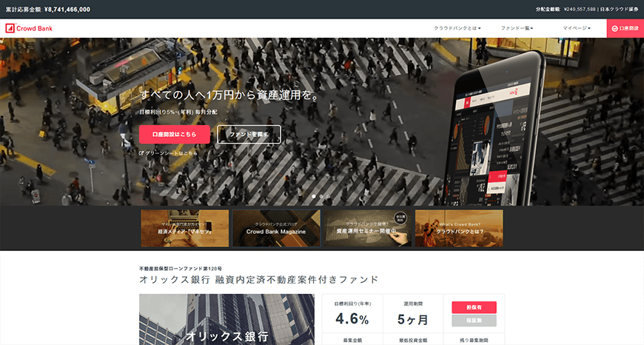Open the 資産運用セミナー開催中 banner
Viewport: 644px width, 345px height.
pos(367,228)
